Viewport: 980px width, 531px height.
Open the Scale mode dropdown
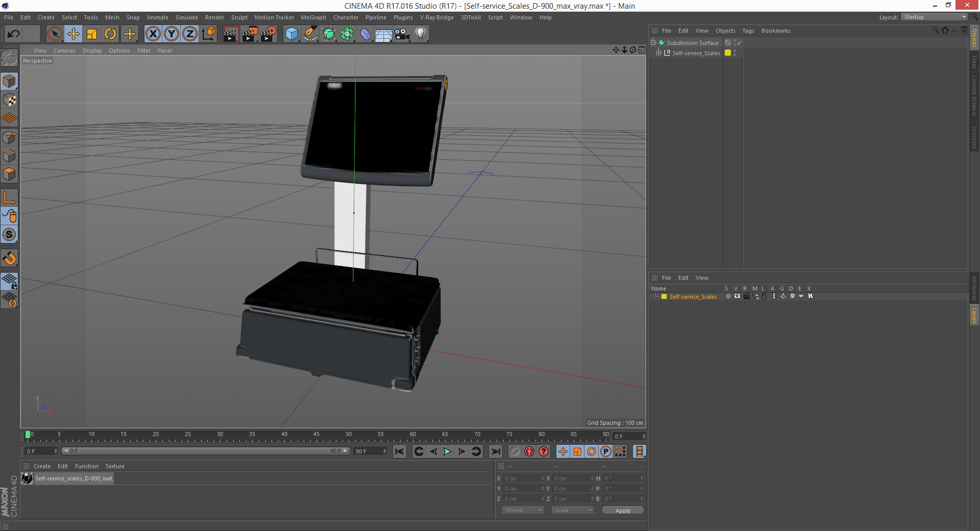[x=573, y=510]
